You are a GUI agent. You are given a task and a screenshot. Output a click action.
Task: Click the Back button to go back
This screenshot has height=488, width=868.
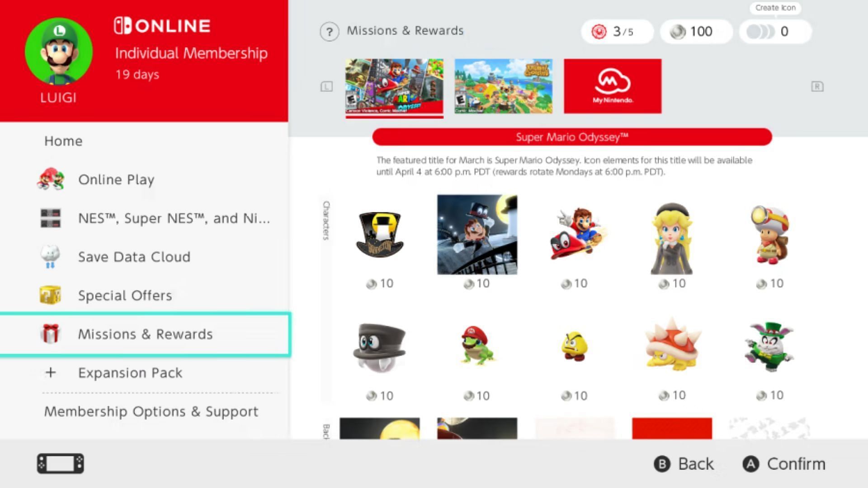pyautogui.click(x=684, y=464)
